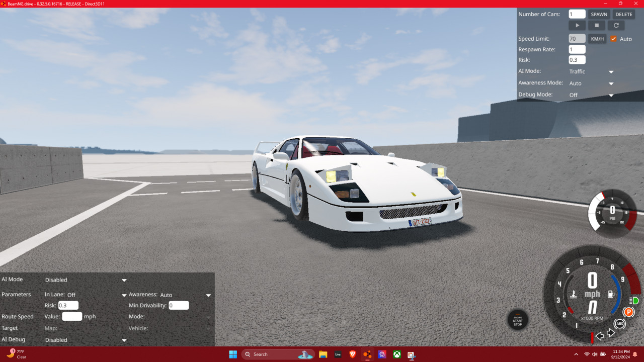644x362 pixels.
Task: Open the purple taskbar app icon
Action: pyautogui.click(x=382, y=354)
